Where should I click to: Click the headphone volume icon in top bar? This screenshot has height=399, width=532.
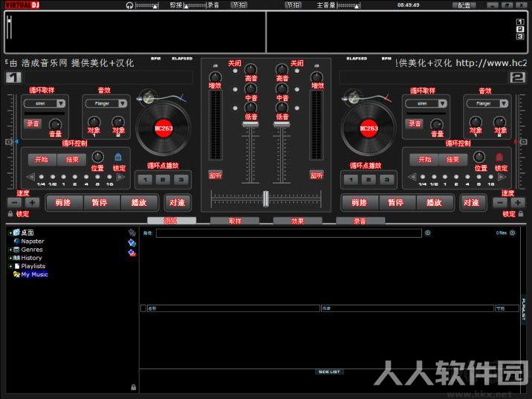tap(129, 5)
